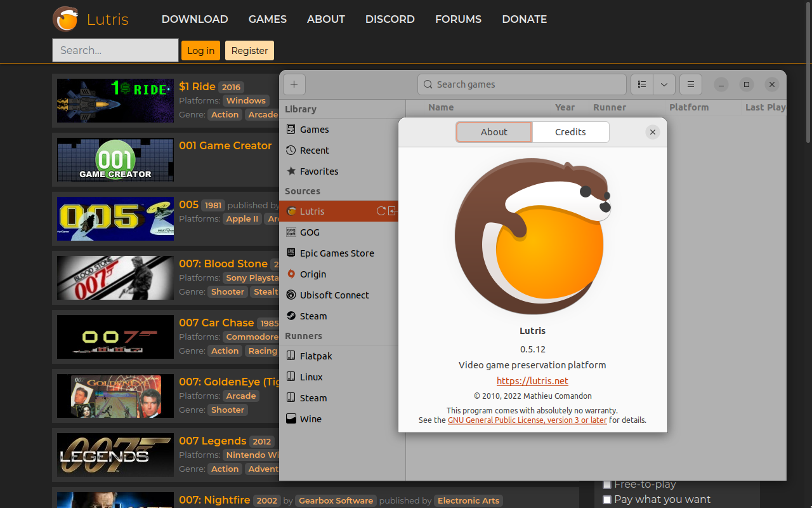This screenshot has width=812, height=508.
Task: Click DOWNLOAD in website navigation
Action: 195,19
